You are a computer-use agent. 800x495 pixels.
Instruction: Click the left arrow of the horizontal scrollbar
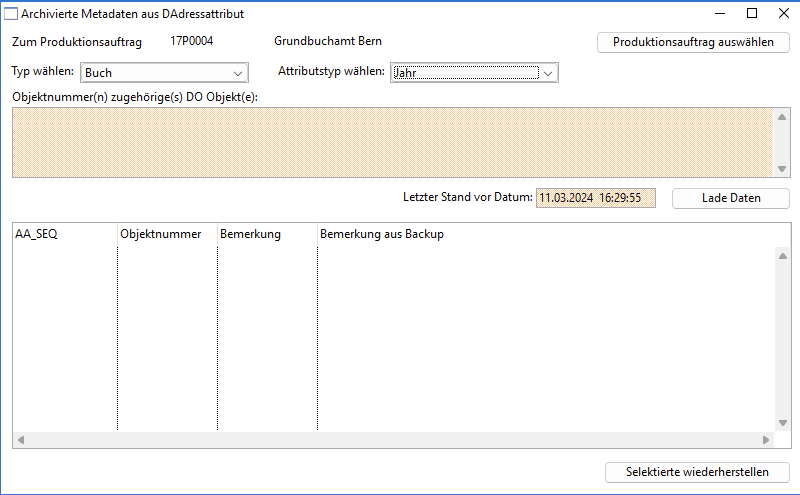pyautogui.click(x=21, y=440)
